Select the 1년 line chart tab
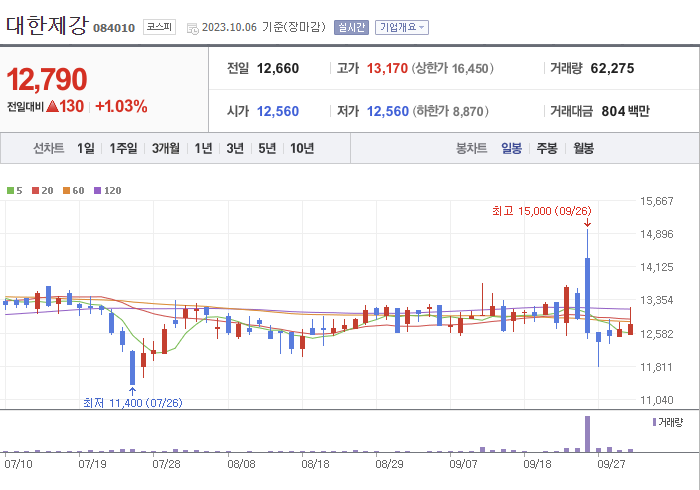The width and height of the screenshot is (700, 490). (x=203, y=148)
